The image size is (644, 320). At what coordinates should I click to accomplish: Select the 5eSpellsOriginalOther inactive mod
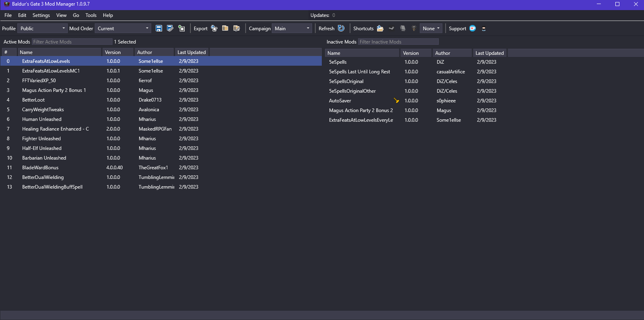(x=484, y=91)
